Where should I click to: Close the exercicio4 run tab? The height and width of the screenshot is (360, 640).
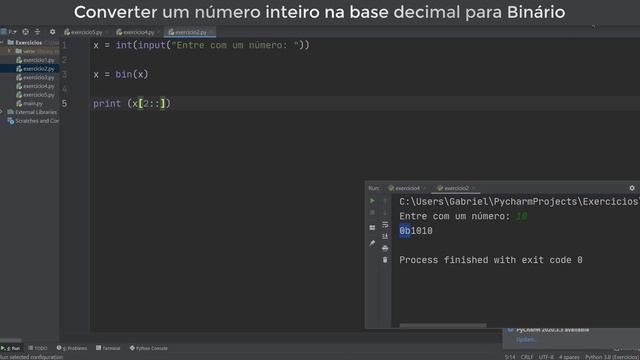click(x=424, y=188)
